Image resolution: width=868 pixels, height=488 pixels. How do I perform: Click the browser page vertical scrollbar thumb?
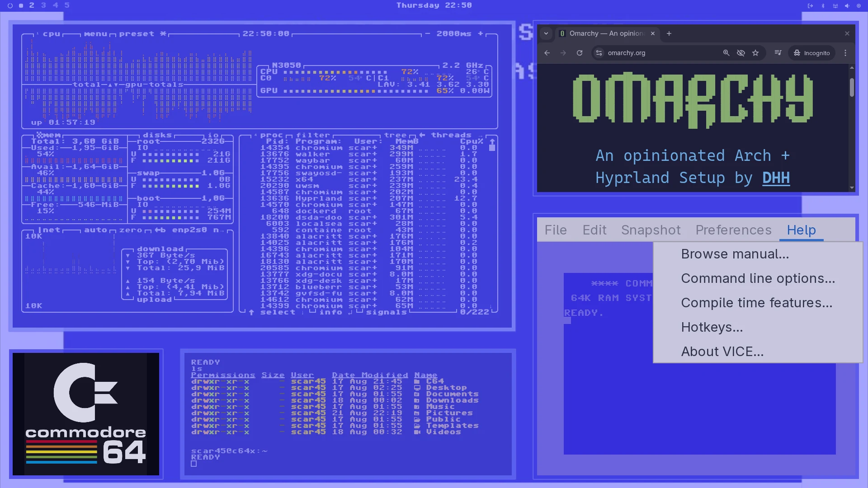852,87
